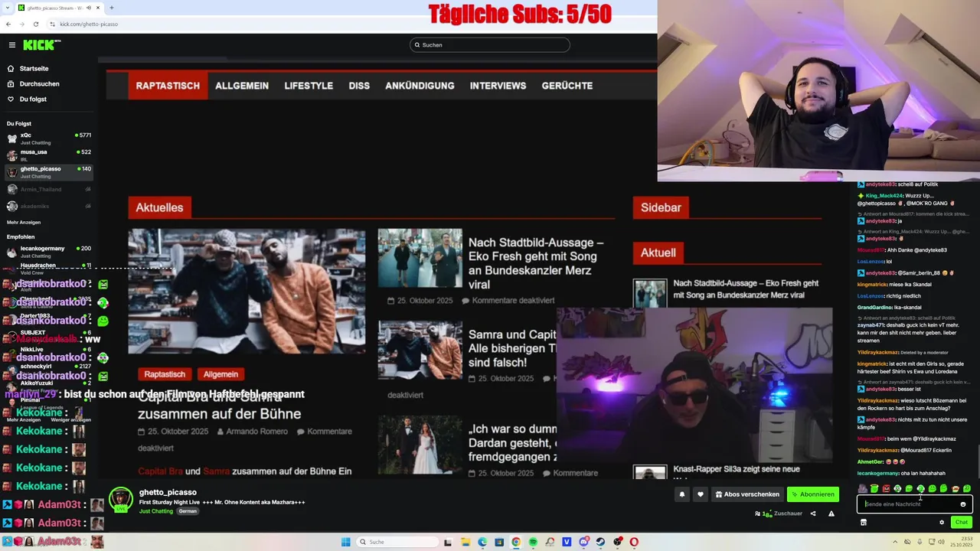Expand followed list with Mehr Anzeigen
This screenshot has width=980, height=551.
(x=24, y=222)
